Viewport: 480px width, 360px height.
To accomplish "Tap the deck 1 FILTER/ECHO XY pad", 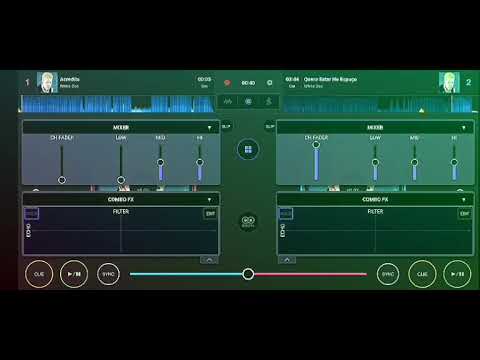I will (x=121, y=230).
